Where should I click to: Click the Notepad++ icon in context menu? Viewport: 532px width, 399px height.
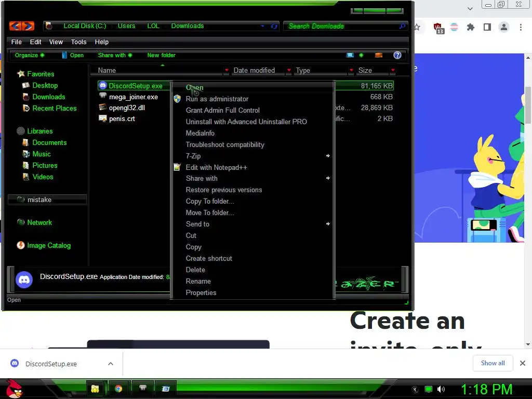click(x=177, y=167)
